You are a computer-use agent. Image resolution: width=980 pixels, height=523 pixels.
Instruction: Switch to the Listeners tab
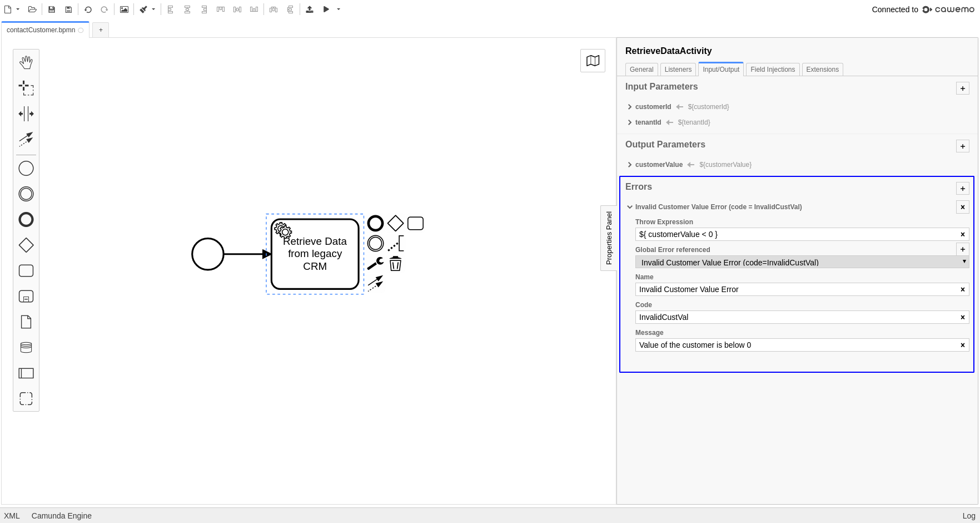(x=678, y=69)
